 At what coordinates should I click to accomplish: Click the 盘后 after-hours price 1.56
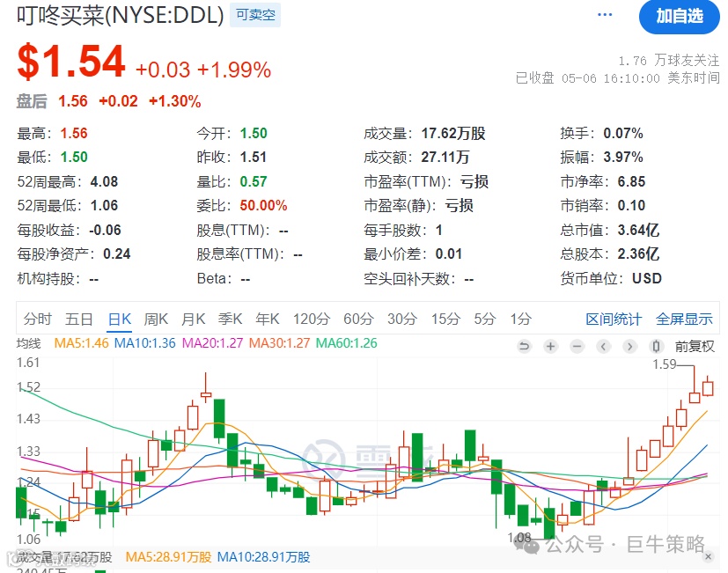coord(73,100)
